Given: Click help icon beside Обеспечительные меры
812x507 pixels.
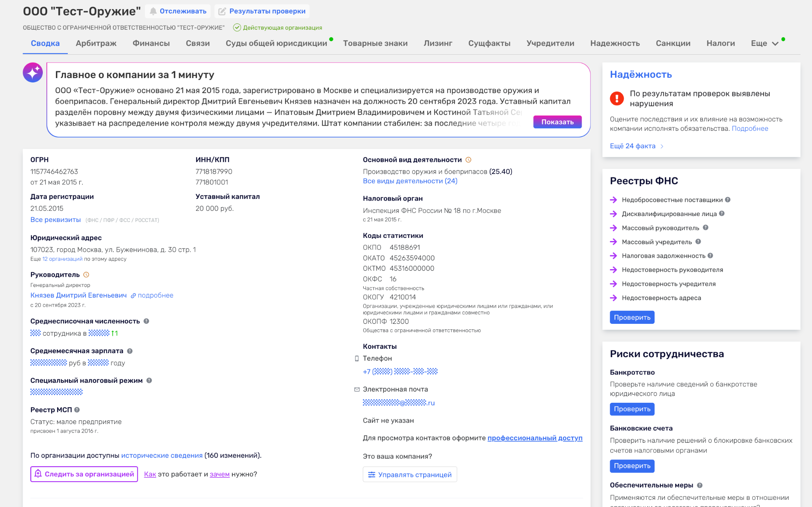Looking at the screenshot, I should coord(700,485).
